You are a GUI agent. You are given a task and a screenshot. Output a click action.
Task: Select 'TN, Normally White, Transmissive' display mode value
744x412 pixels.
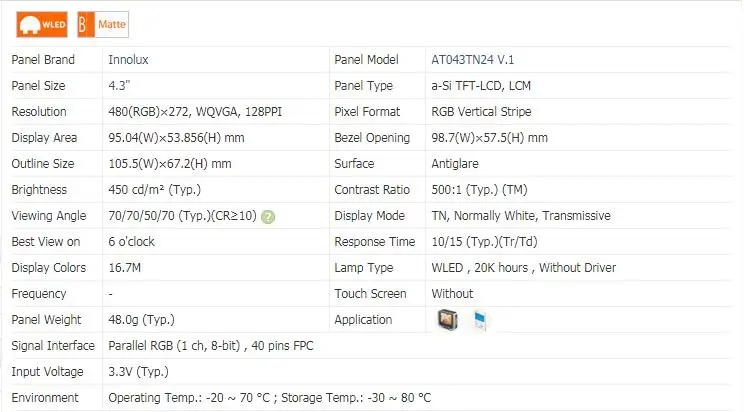point(521,216)
